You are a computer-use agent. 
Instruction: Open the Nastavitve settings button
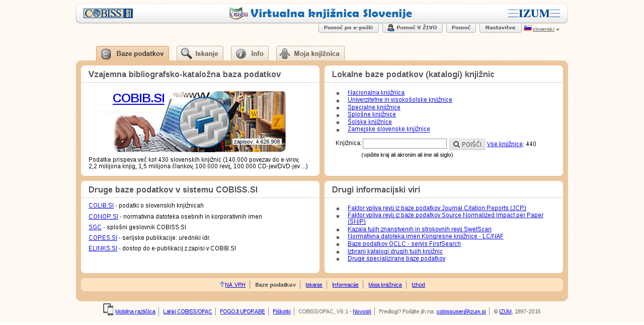point(500,28)
